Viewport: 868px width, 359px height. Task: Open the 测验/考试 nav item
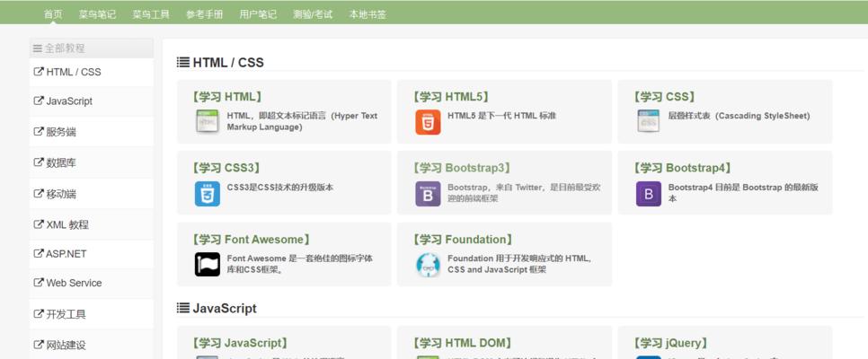point(313,14)
